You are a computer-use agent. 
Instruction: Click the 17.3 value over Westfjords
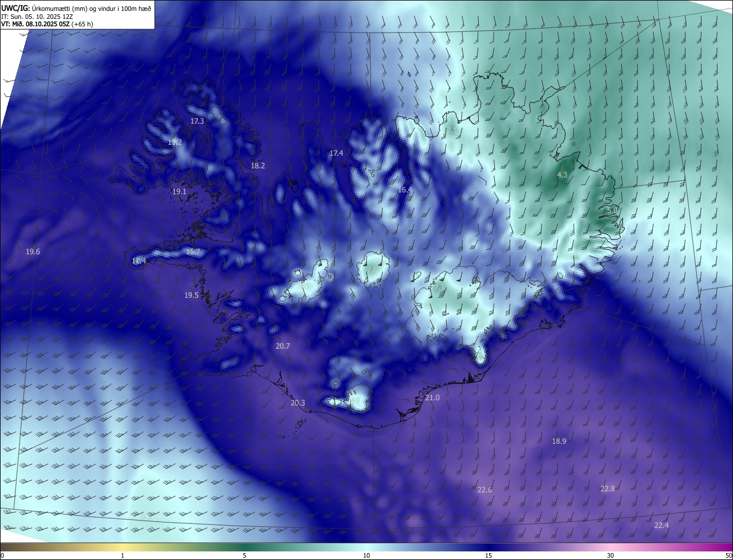tap(197, 121)
